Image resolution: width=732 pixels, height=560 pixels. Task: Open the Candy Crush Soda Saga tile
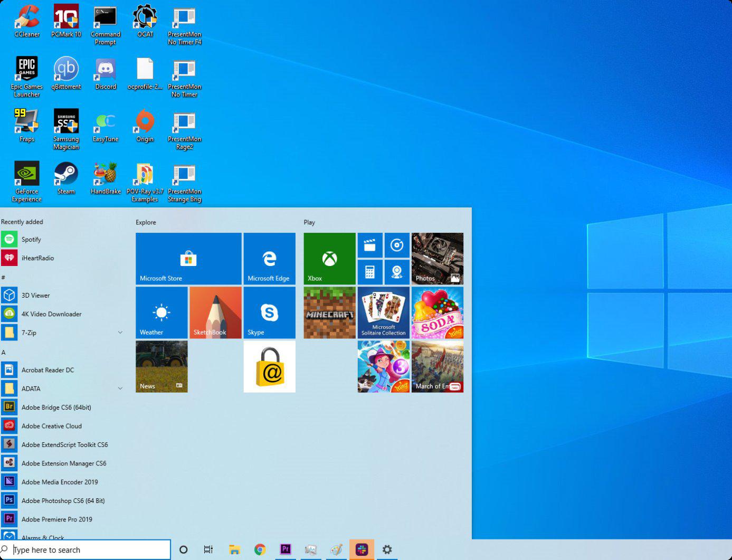click(437, 312)
